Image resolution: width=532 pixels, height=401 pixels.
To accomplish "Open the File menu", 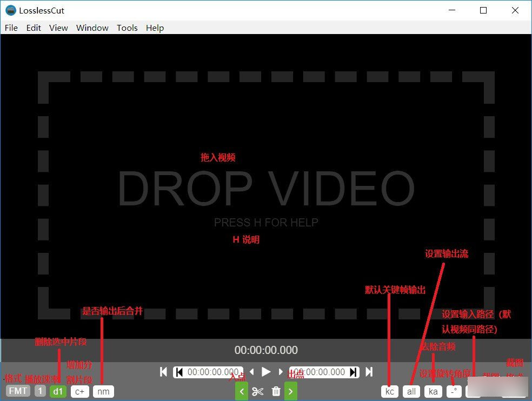I will point(11,28).
